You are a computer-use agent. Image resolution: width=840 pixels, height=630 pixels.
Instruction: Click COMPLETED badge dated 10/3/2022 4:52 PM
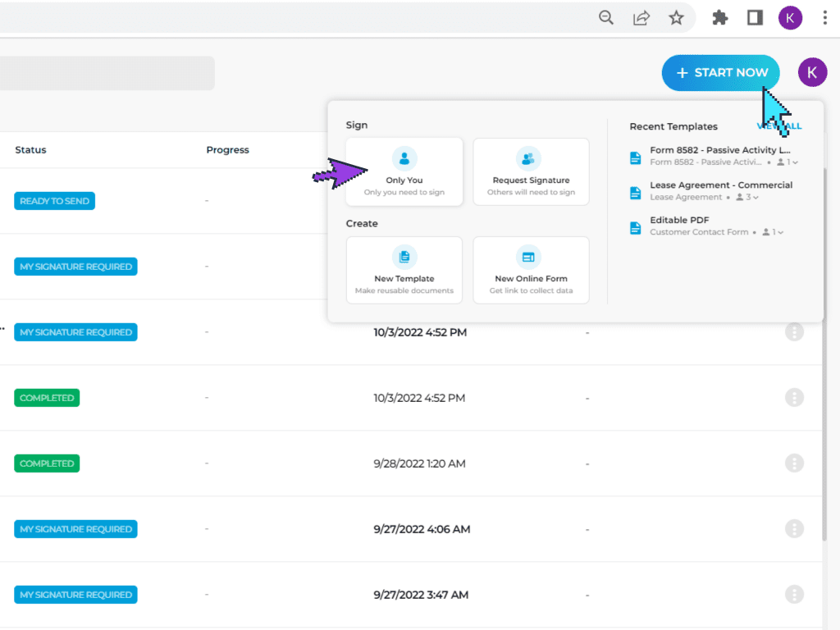pyautogui.click(x=47, y=398)
